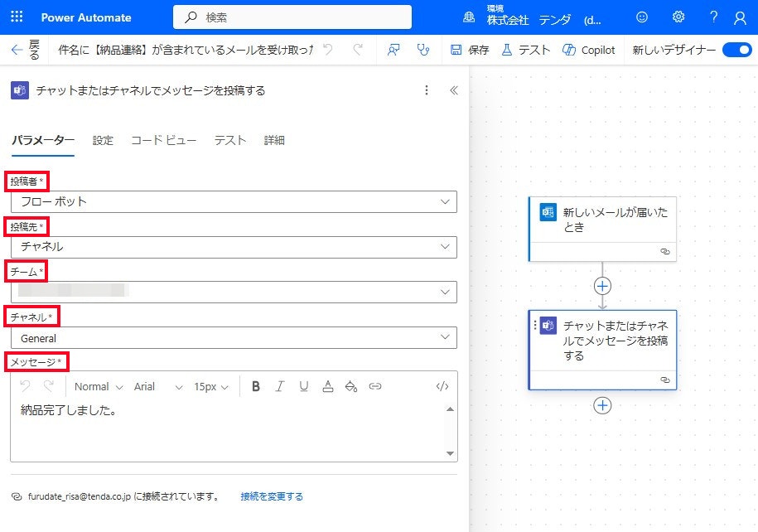Click the highlight color icon in the editor

pos(351,386)
